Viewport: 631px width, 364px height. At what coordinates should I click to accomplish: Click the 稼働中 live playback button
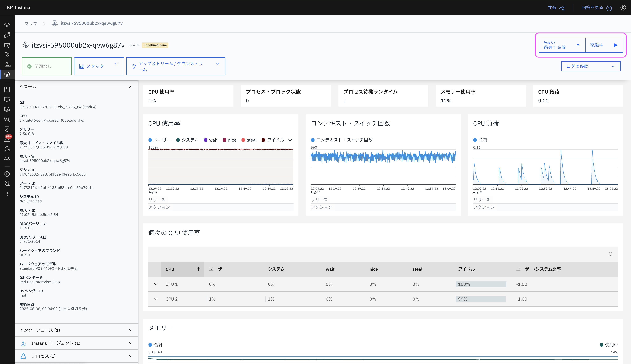(604, 45)
